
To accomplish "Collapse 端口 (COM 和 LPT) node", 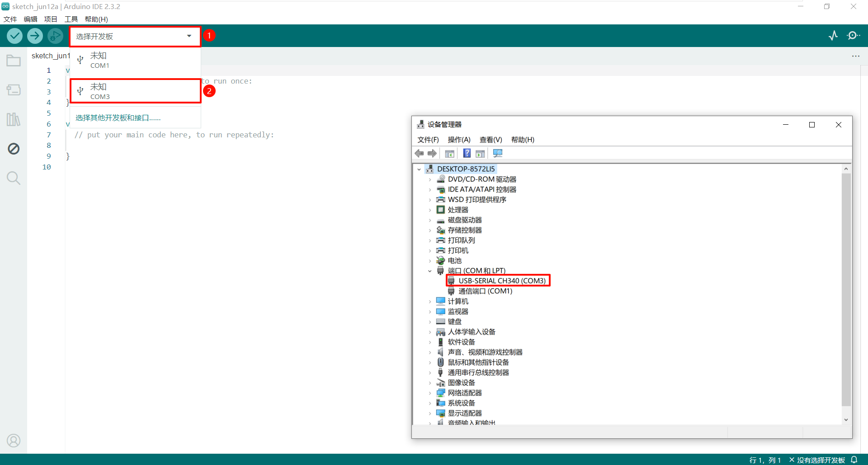I will click(x=430, y=271).
